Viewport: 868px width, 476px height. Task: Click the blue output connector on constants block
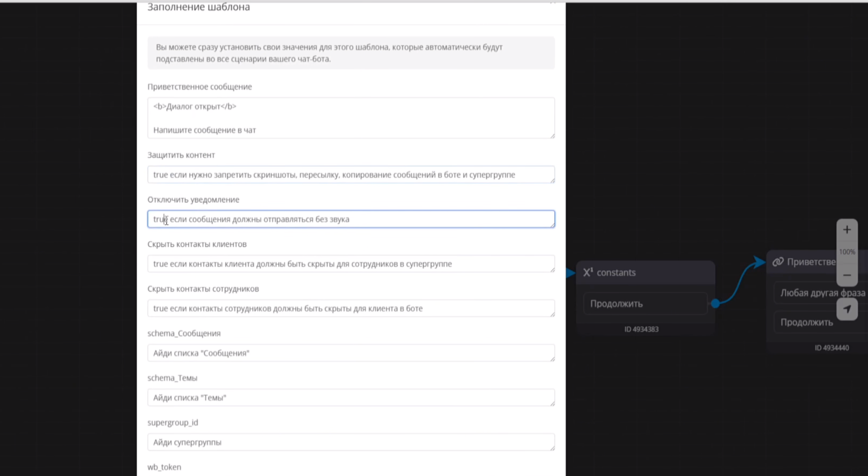[x=715, y=304]
